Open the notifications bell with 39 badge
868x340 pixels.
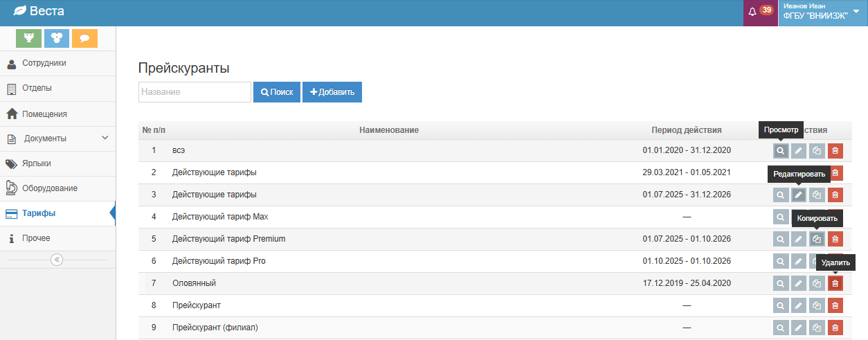point(760,12)
